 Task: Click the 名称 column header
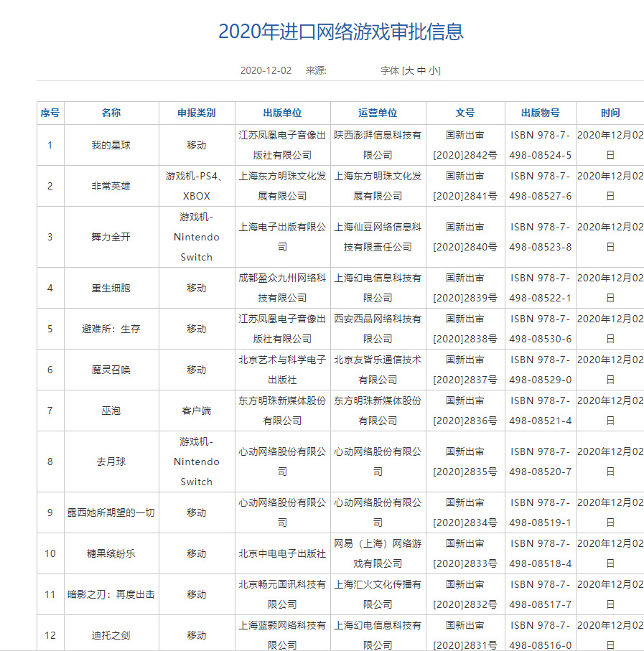point(111,113)
